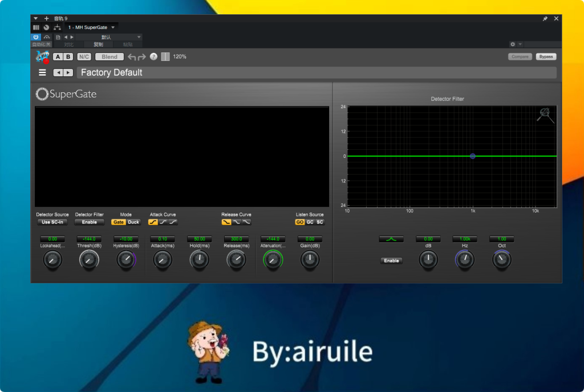Viewport: 584px width, 392px height.
Task: Click the B preset slot button
Action: pos(68,56)
